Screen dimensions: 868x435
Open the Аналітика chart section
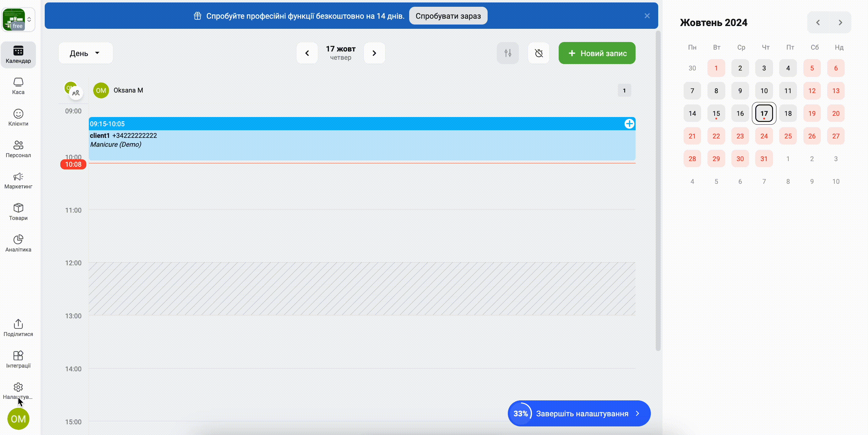tap(18, 244)
